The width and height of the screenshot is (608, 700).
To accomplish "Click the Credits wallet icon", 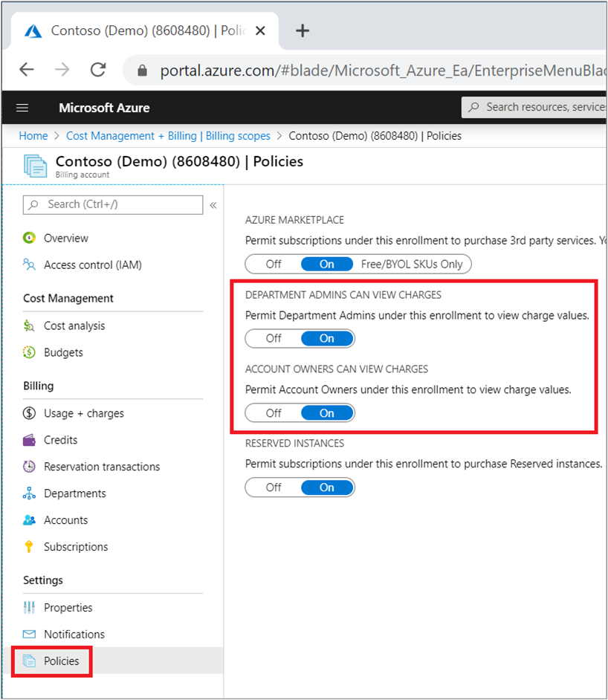I will point(29,440).
